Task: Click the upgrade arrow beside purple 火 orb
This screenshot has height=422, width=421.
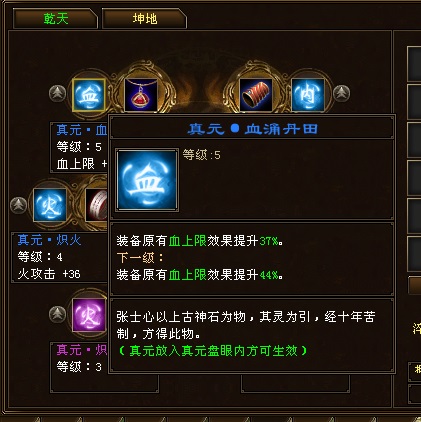Action: click(x=58, y=314)
